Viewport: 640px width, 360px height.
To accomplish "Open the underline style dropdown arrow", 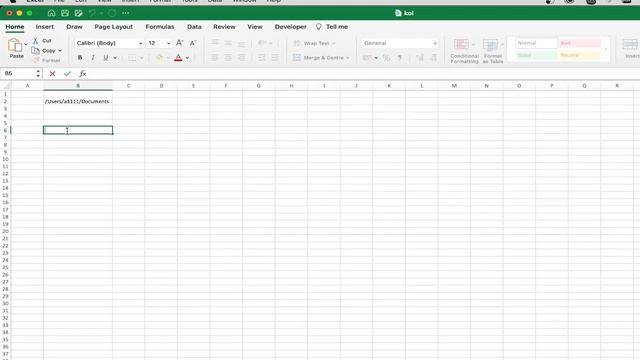I will pos(115,58).
